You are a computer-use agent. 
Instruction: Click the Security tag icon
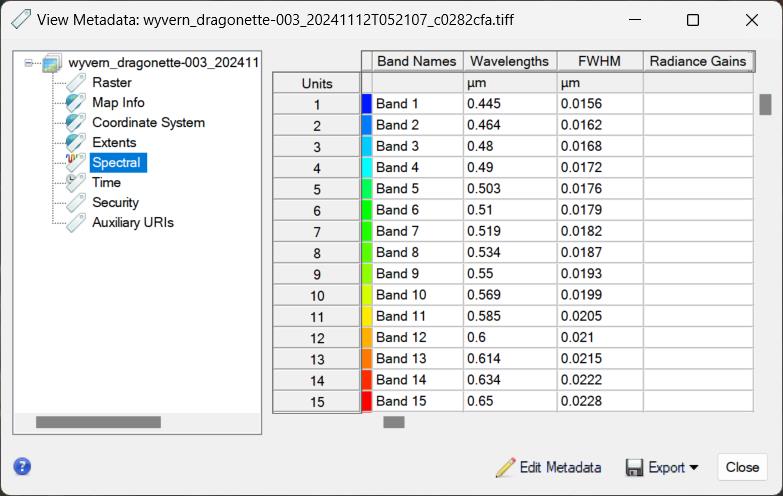click(x=76, y=202)
